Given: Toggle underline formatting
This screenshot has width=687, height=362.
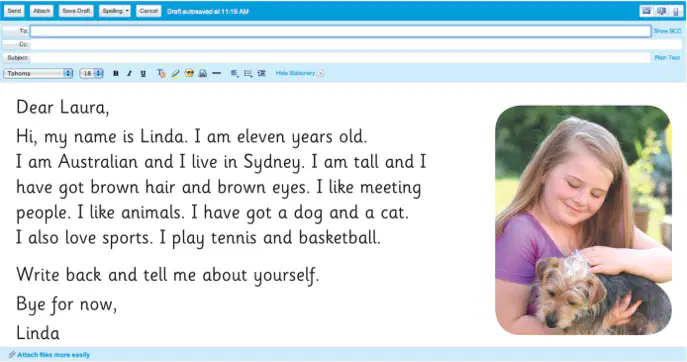Looking at the screenshot, I should (x=143, y=74).
